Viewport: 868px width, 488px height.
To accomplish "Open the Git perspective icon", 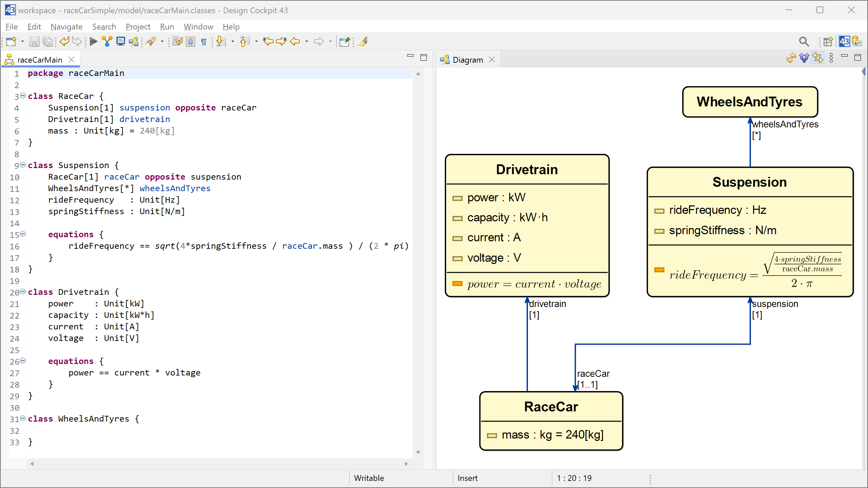I will tap(857, 41).
